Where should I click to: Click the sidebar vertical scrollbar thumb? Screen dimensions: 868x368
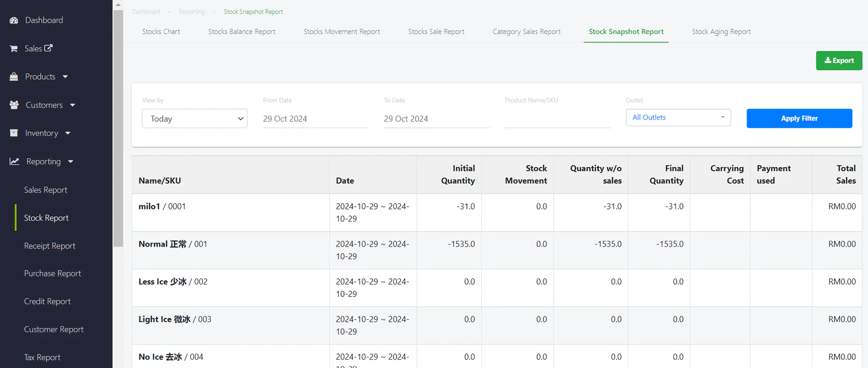click(x=118, y=128)
